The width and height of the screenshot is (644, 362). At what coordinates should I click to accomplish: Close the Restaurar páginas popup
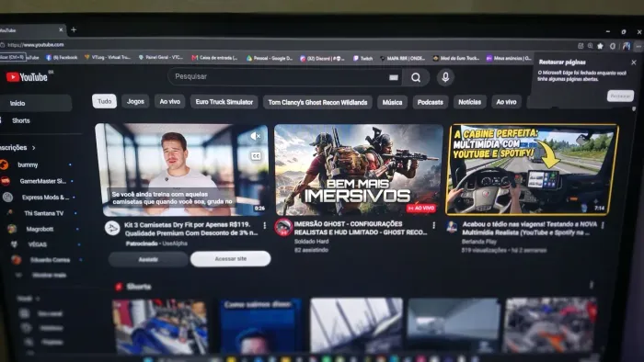coord(634,62)
